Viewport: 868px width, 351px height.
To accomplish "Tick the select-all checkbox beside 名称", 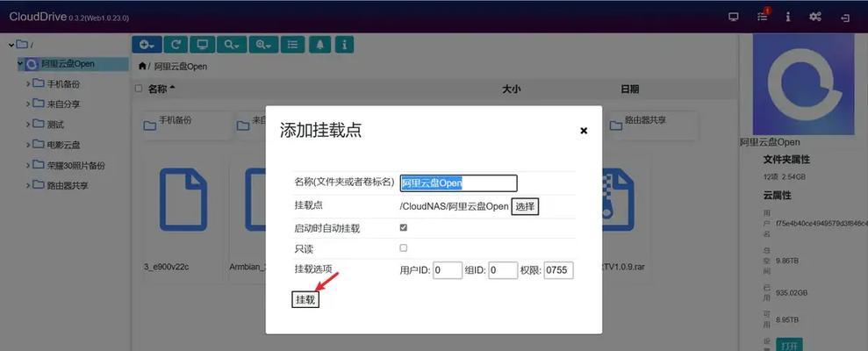I will (139, 89).
